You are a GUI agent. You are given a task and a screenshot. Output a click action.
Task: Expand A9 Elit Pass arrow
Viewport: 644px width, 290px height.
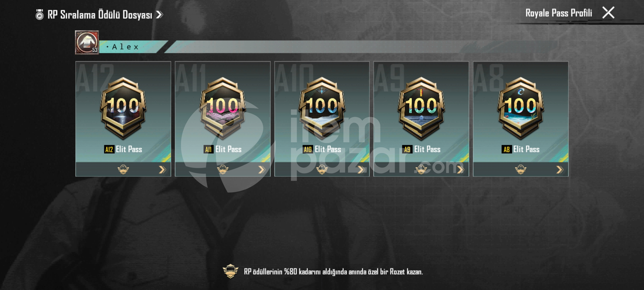pos(460,170)
